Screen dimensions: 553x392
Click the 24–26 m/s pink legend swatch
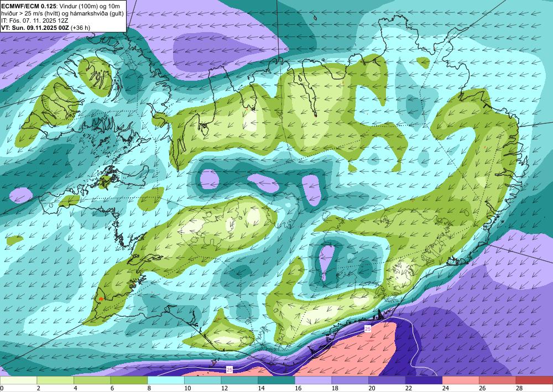(x=461, y=380)
